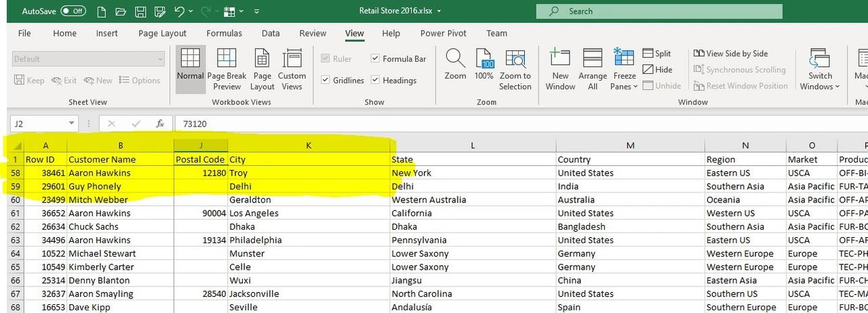868x313 pixels.
Task: Open the New Window tool
Action: (560, 60)
